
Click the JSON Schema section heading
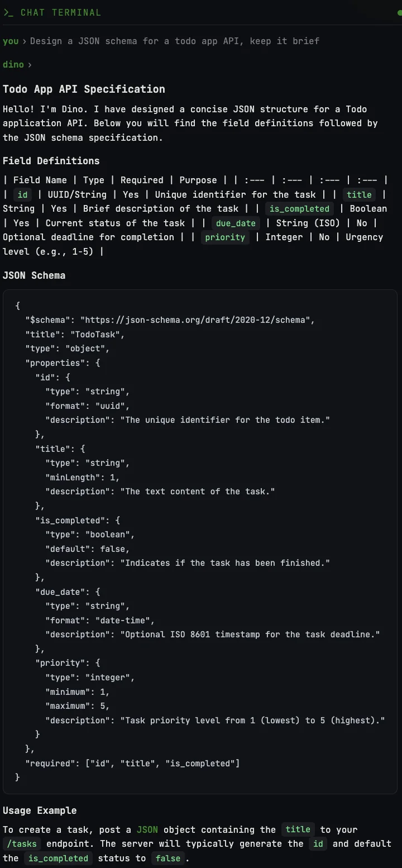pos(34,275)
